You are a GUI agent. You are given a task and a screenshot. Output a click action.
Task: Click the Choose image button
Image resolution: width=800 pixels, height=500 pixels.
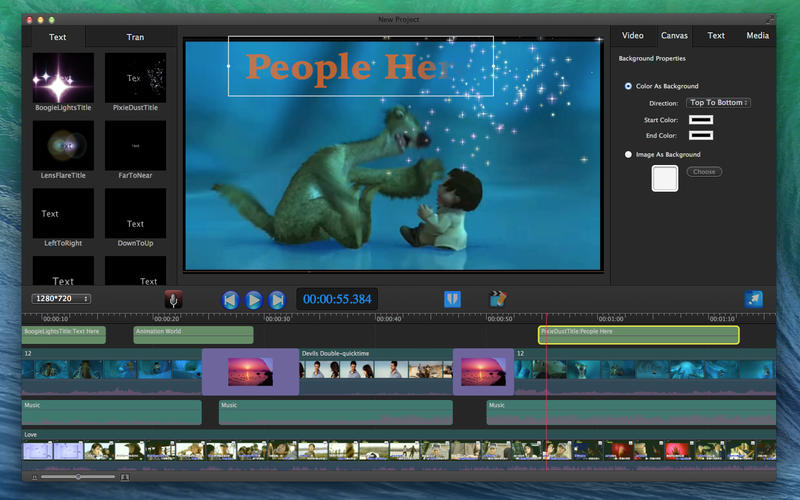point(704,172)
